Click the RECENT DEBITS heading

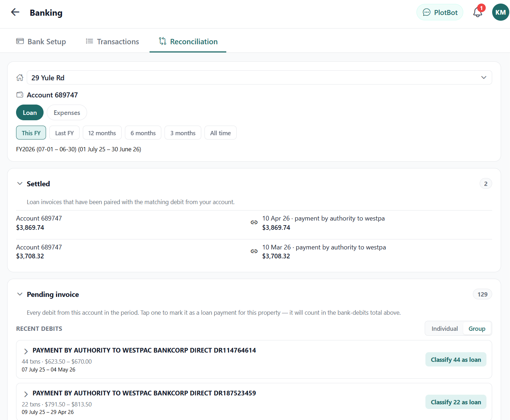(x=39, y=329)
